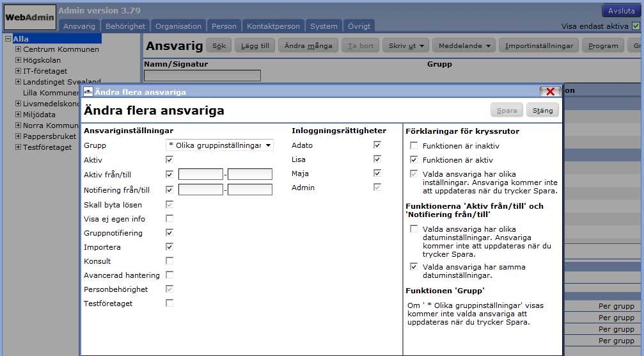Screen dimensions: 644x356
Task: Expand Pappersbruket tree node
Action: tap(18, 136)
